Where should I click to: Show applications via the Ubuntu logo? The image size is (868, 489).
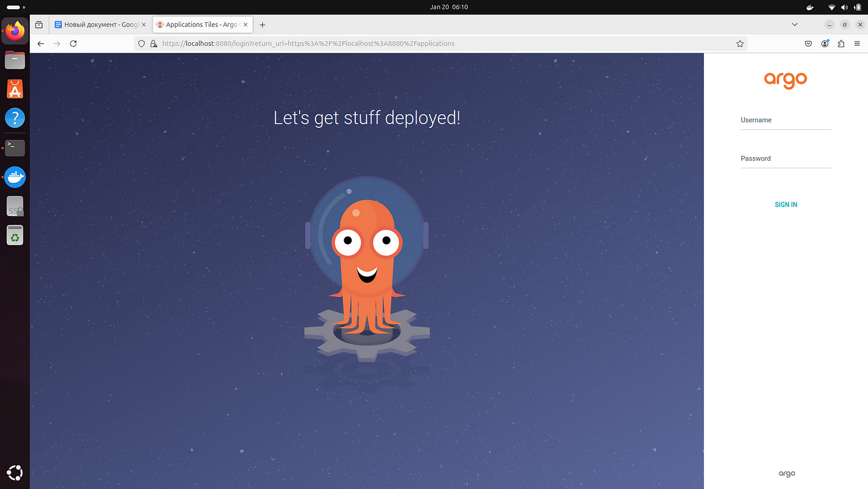point(15,473)
